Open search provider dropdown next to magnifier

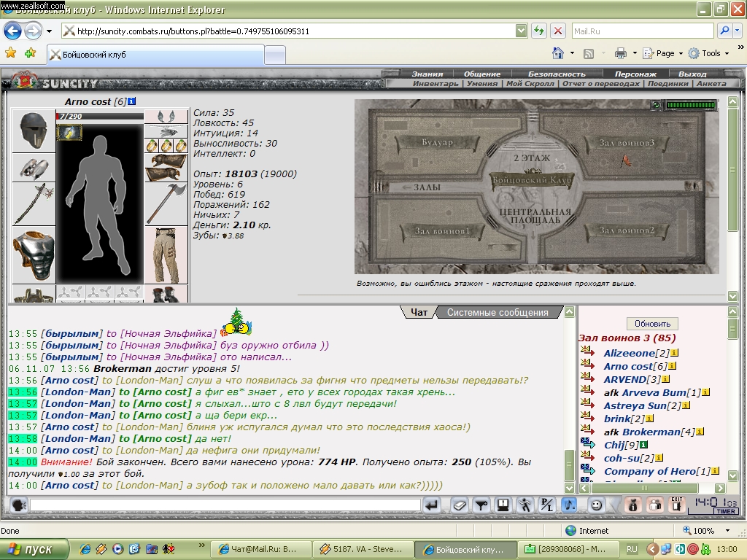coord(737,31)
